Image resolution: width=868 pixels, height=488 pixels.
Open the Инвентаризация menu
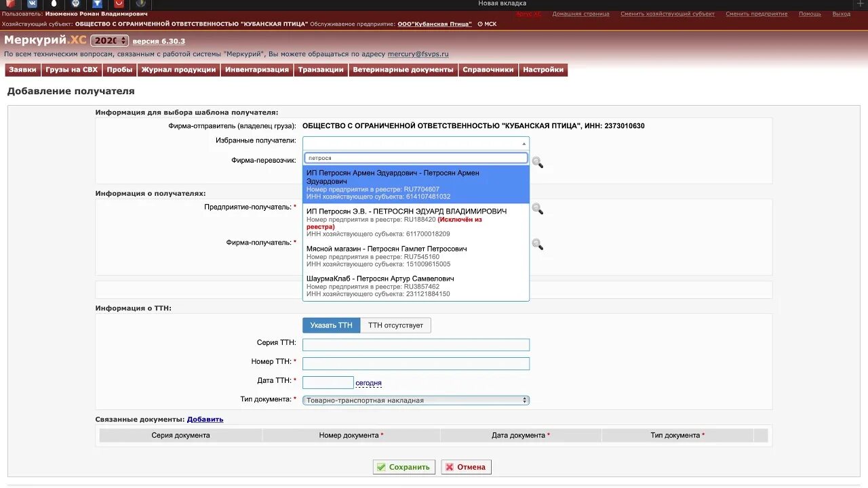pos(257,70)
